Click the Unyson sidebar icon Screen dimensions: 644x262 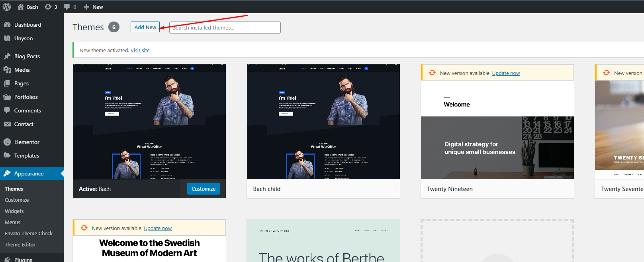tap(7, 38)
